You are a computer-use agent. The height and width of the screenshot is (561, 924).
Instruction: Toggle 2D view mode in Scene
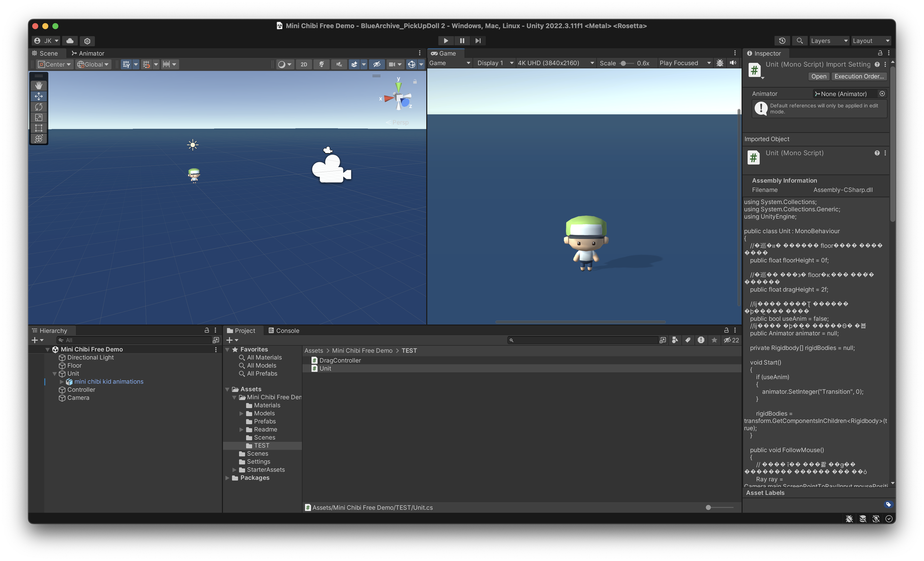[x=304, y=64]
